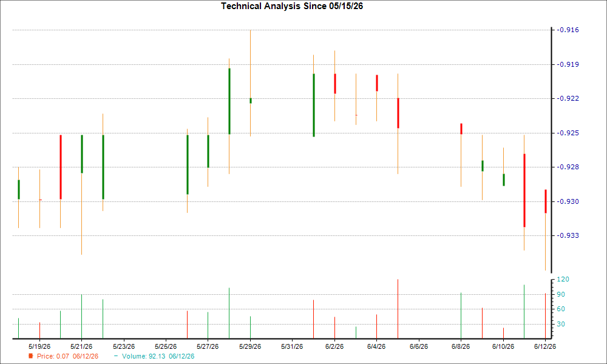Click the 60 volume axis label
The width and height of the screenshot is (607, 364).
point(561,309)
